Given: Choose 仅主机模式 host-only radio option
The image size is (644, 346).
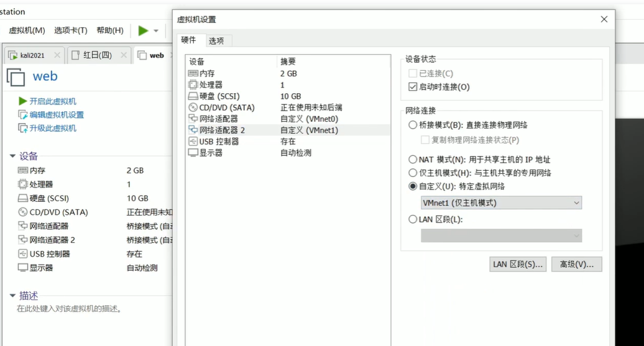Looking at the screenshot, I should pos(413,173).
